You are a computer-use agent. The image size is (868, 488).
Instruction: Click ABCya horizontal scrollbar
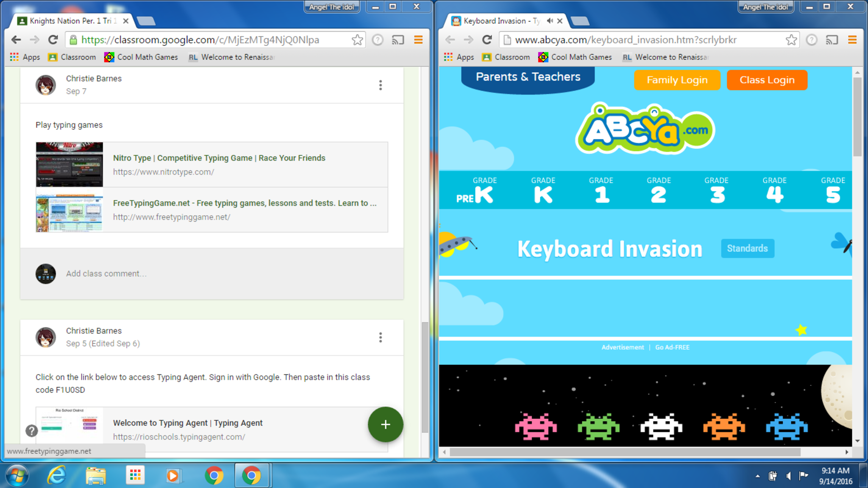pyautogui.click(x=625, y=452)
